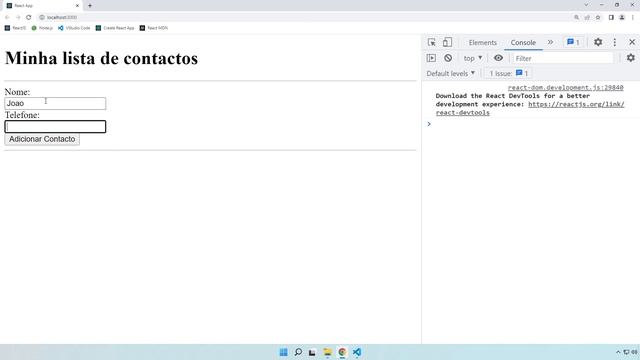Open Visual Studio Code from the taskbar
Image resolution: width=640 pixels, height=360 pixels.
pos(357,352)
